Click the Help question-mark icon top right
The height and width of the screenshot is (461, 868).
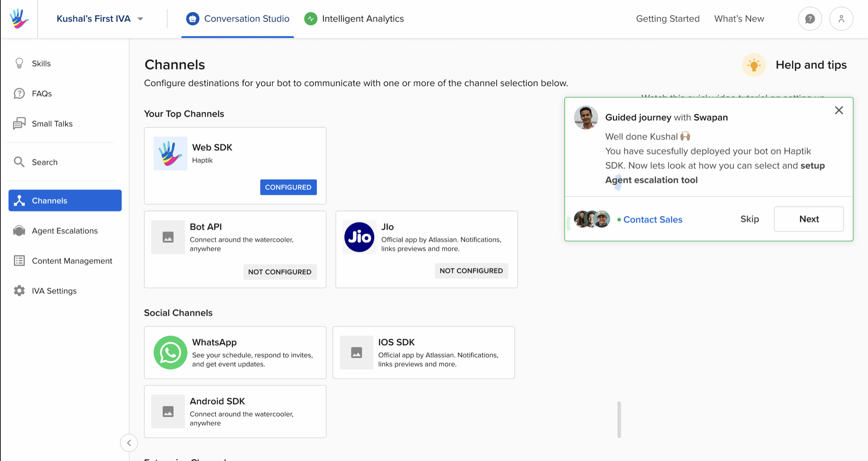[810, 19]
